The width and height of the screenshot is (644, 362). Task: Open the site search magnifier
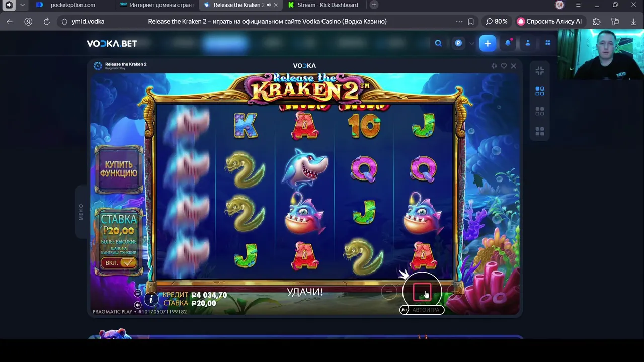click(438, 43)
